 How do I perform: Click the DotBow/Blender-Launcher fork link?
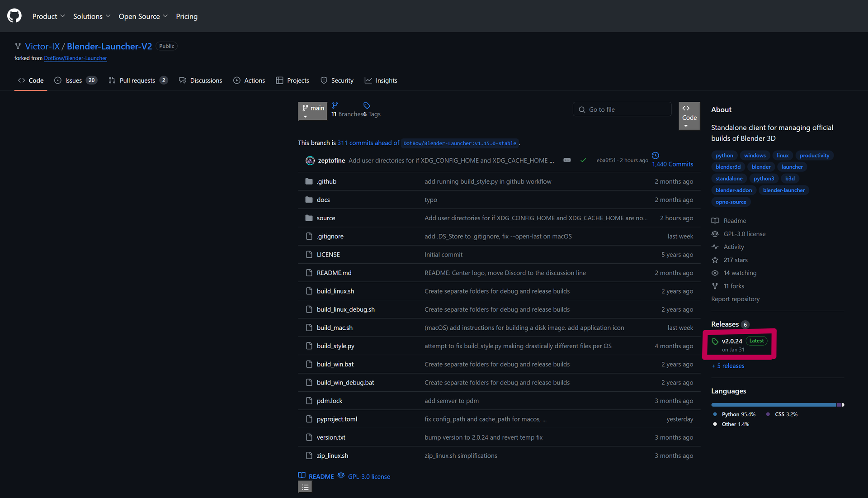tap(75, 58)
